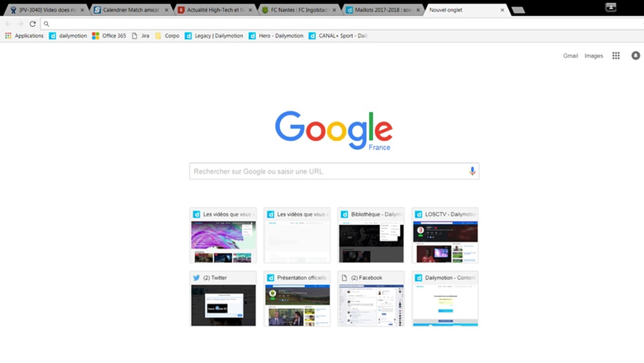Viewport: 644px width, 363px height.
Task: Open the (2) Facebook thumbnail
Action: [x=371, y=299]
